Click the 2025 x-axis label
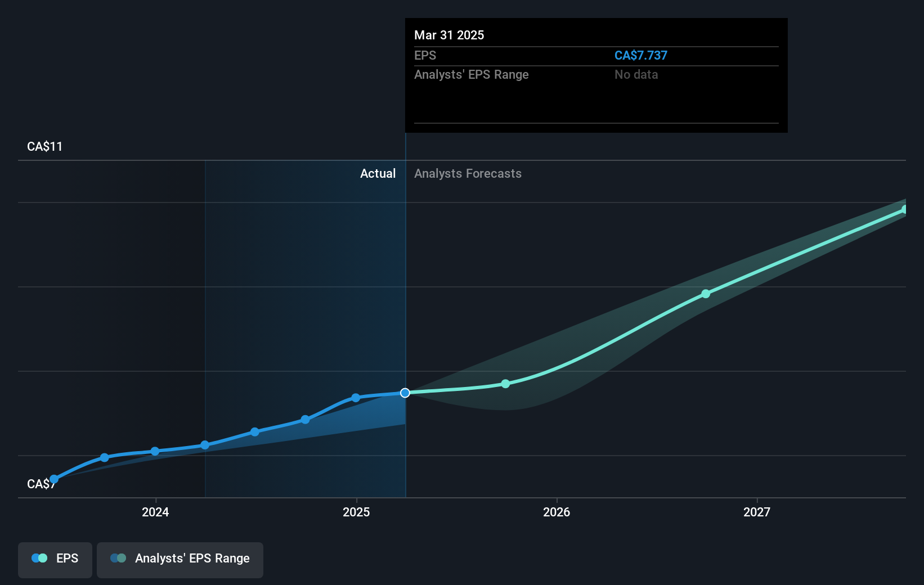The image size is (924, 585). (356, 512)
